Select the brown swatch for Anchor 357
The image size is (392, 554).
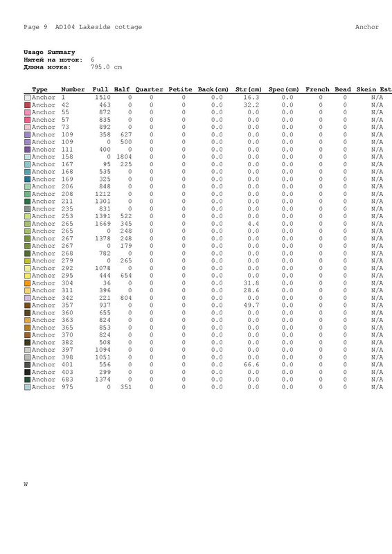coord(27,305)
